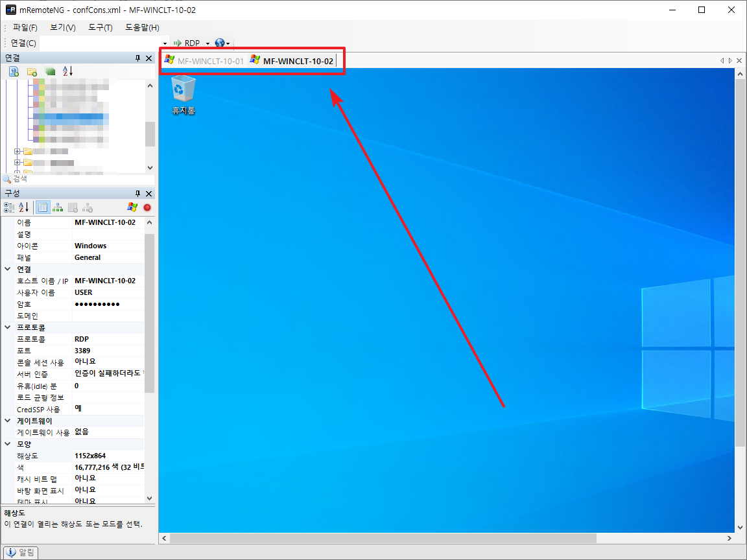This screenshot has height=560, width=747.
Task: Collapse the 프로토콜 property category
Action: (8, 327)
